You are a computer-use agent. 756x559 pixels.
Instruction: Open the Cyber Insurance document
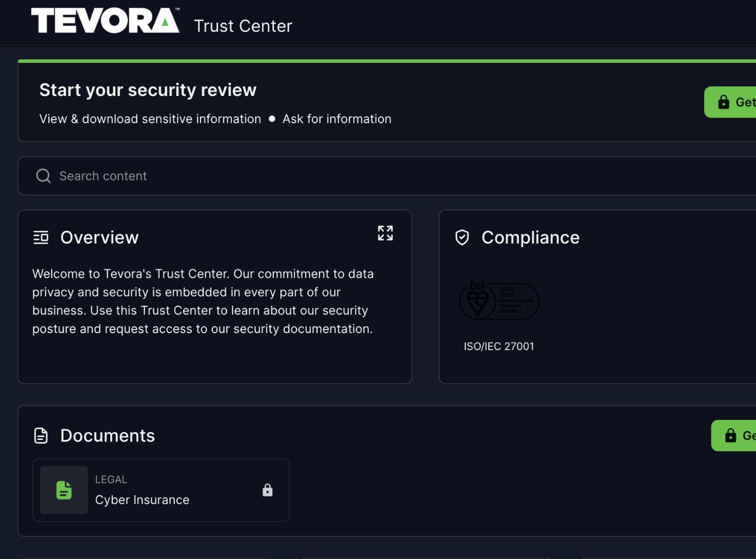coord(161,490)
